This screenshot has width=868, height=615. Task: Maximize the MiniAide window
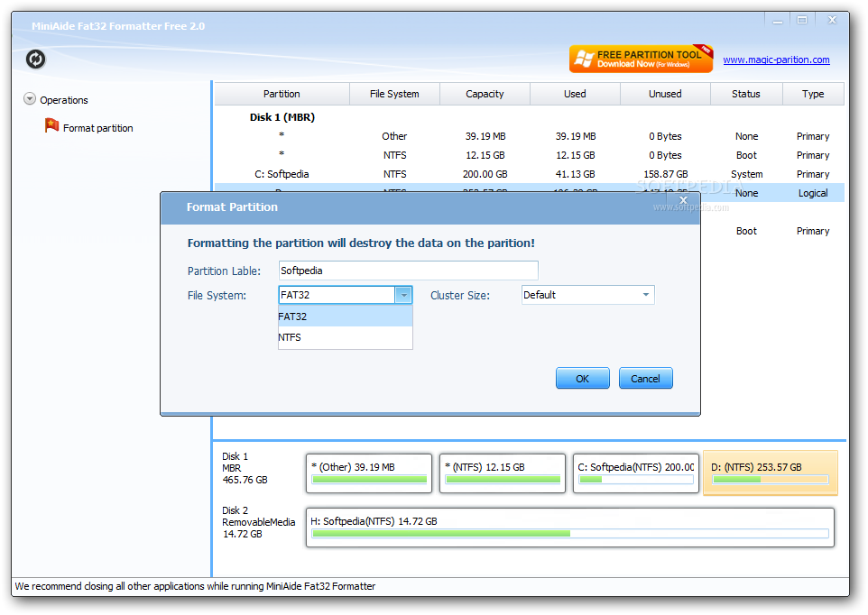click(x=802, y=21)
